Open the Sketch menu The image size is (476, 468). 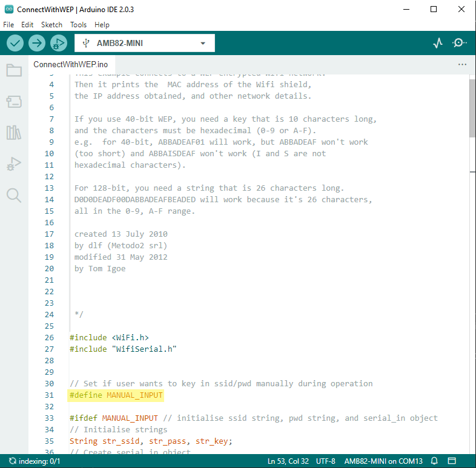[51, 25]
